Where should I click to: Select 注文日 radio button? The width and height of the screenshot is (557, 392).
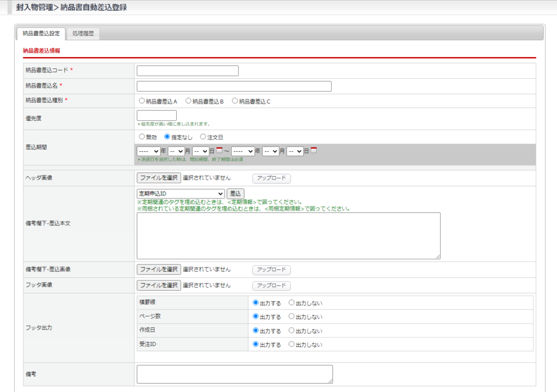(203, 137)
